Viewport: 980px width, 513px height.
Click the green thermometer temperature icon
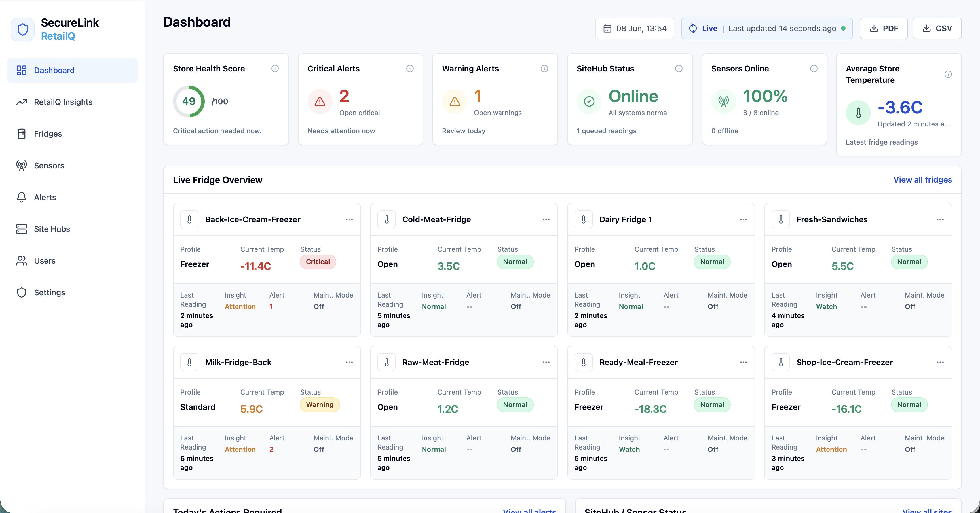click(x=858, y=113)
